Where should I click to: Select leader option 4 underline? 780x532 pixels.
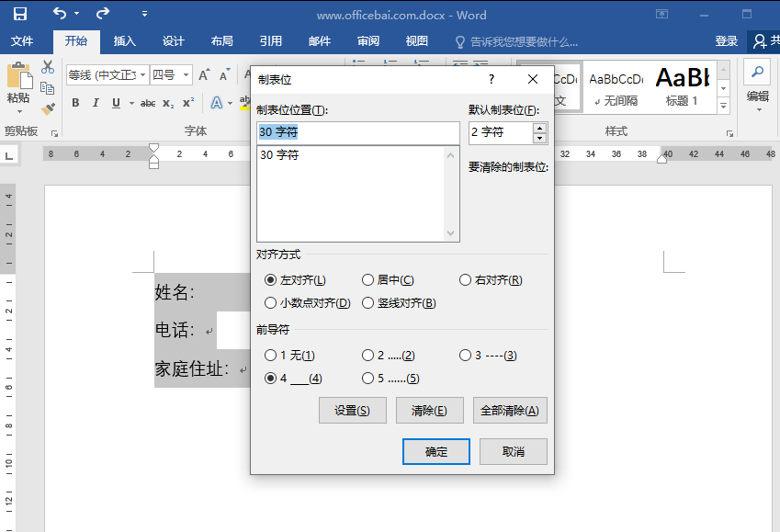click(270, 379)
